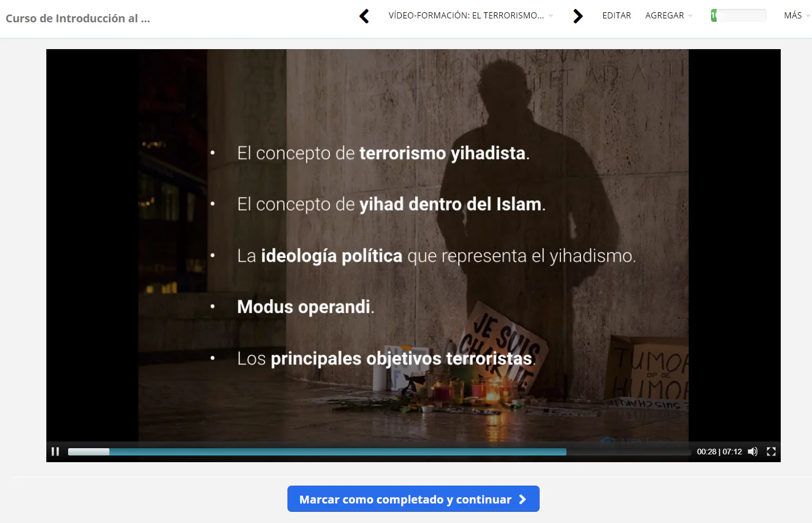Screen dimensions: 812x523
Task: Click the caret beside the lesson title
Action: (x=551, y=16)
